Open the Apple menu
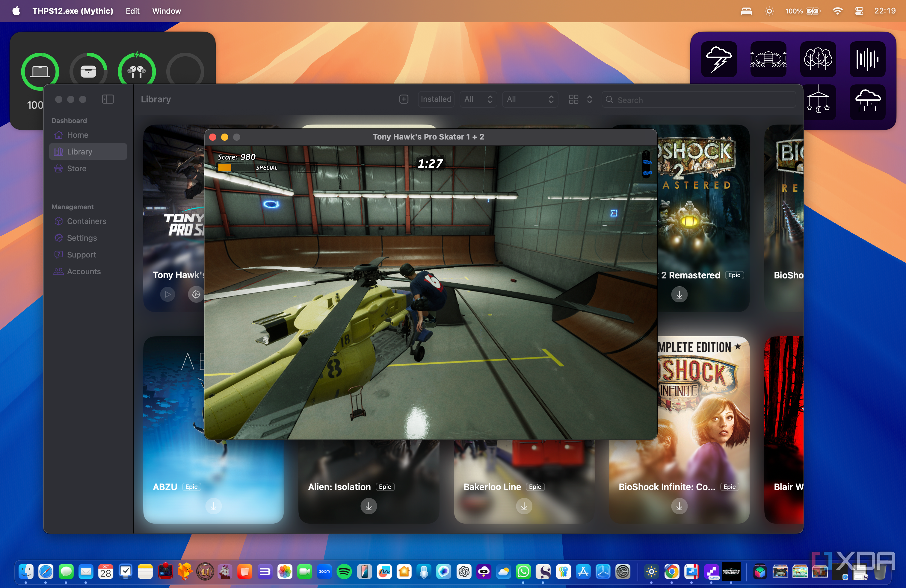 16,11
